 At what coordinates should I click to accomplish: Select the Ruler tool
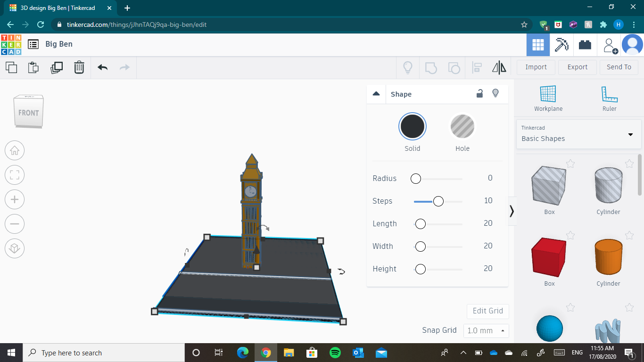[x=610, y=99]
